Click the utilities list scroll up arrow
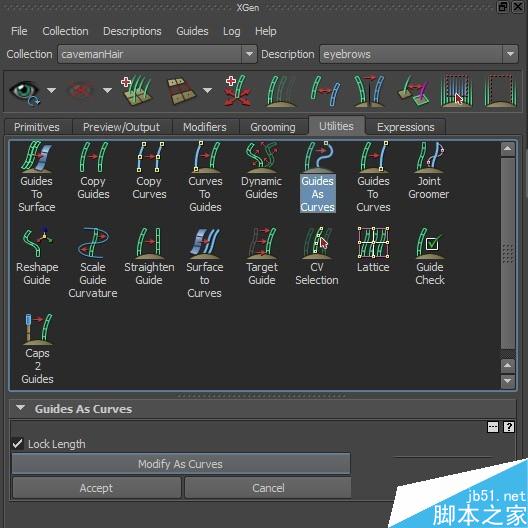Image resolution: width=528 pixels, height=528 pixels. [508, 150]
